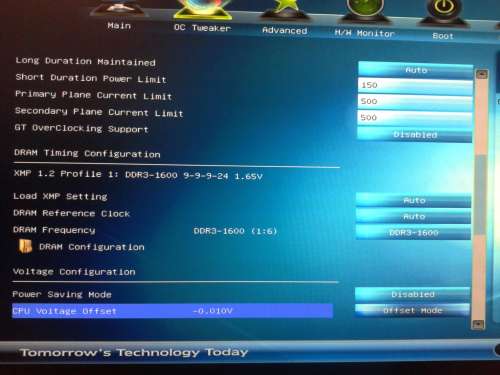Open DRAM Configuration submenu entry

pos(92,247)
